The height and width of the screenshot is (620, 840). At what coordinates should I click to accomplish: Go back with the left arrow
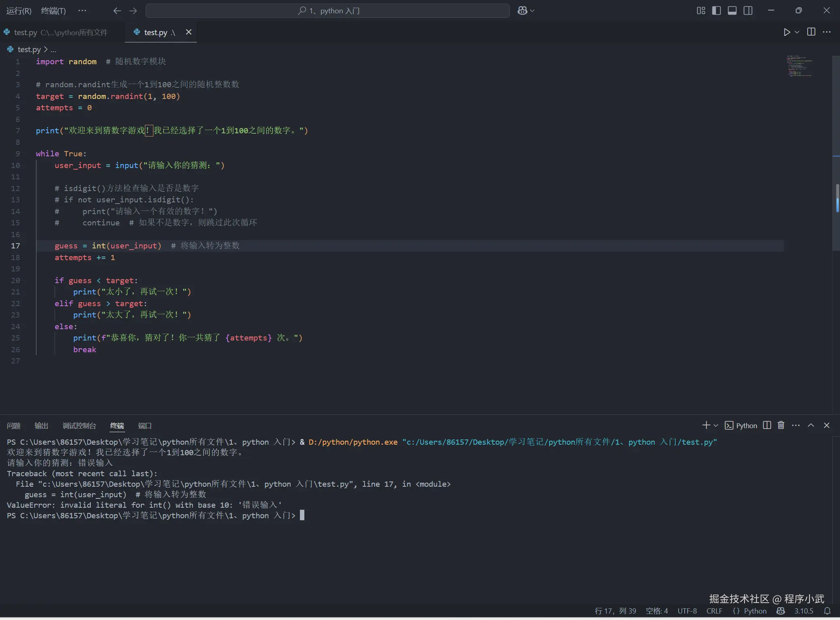117,11
